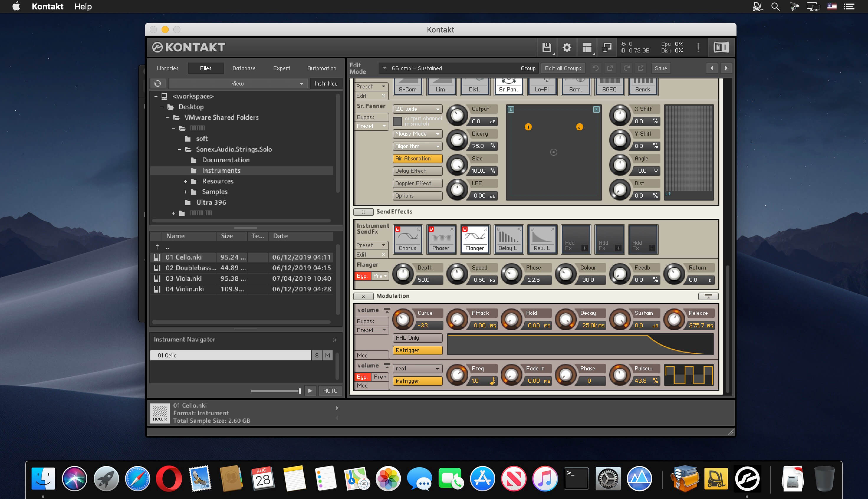Click the Save button
The width and height of the screenshot is (868, 499).
point(661,68)
